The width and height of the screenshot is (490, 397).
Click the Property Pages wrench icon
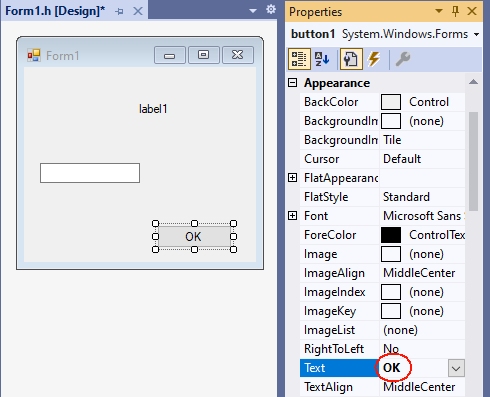click(x=402, y=59)
